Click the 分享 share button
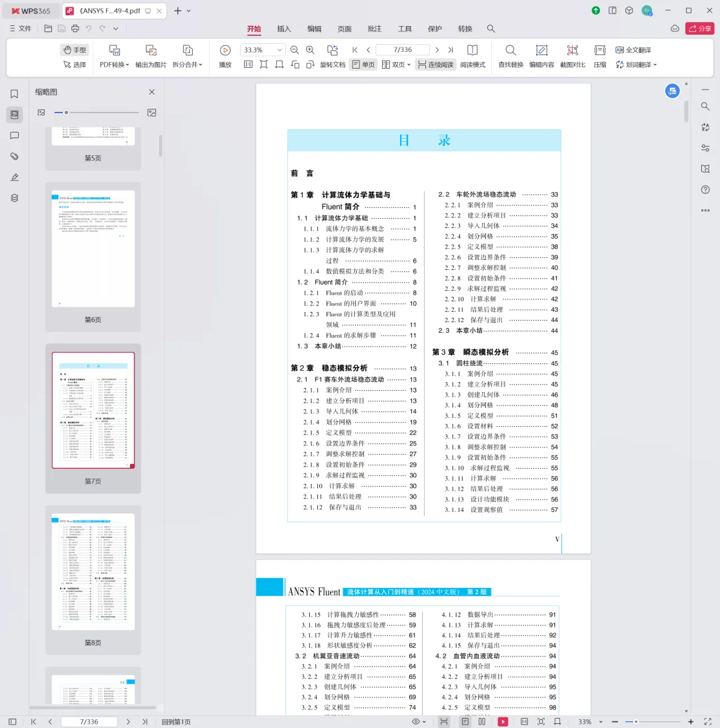This screenshot has width=720, height=728. (x=699, y=28)
